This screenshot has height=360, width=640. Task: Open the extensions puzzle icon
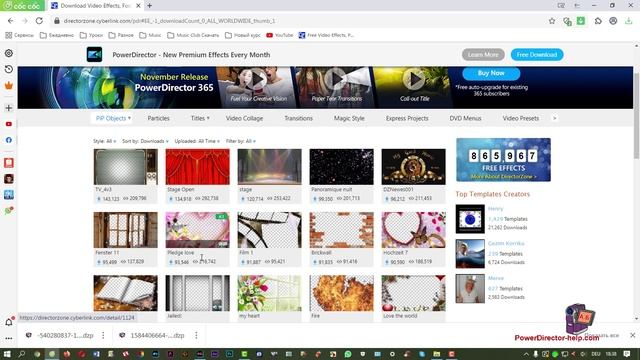point(598,21)
